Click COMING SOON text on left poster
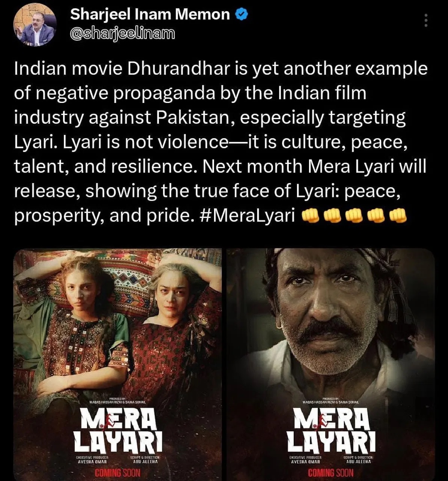 [118, 473]
